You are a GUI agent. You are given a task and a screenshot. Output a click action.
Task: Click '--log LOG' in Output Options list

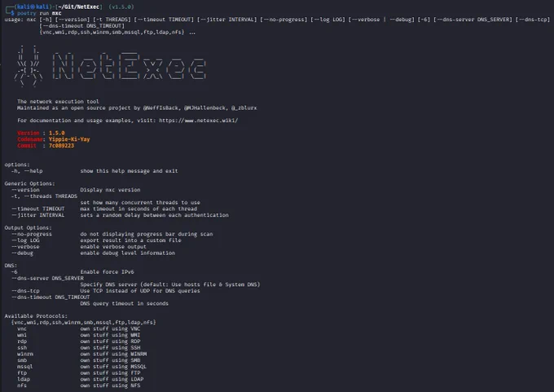click(25, 240)
